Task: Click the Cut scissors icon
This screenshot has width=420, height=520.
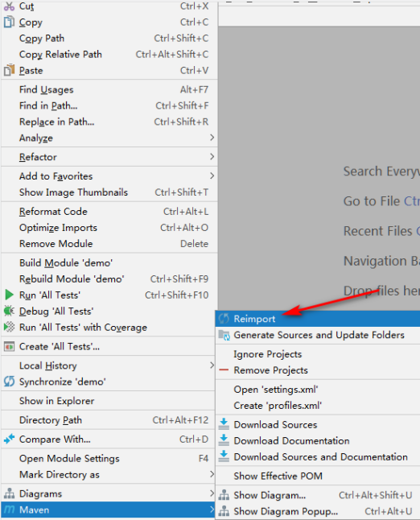Action: click(9, 6)
